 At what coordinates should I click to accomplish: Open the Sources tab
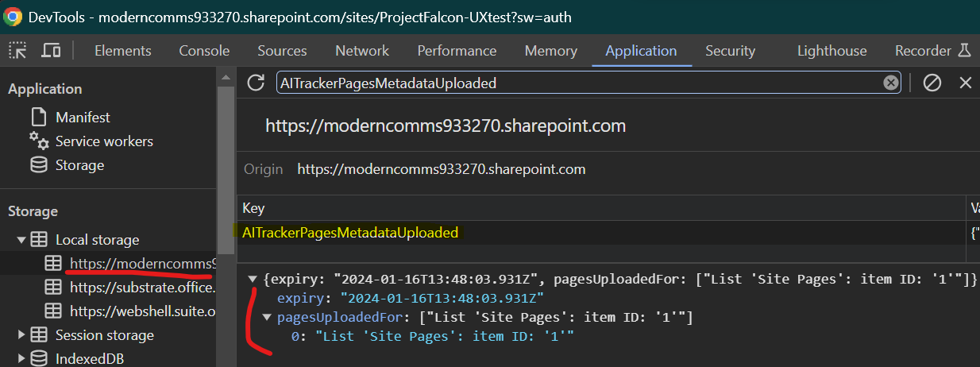point(282,51)
